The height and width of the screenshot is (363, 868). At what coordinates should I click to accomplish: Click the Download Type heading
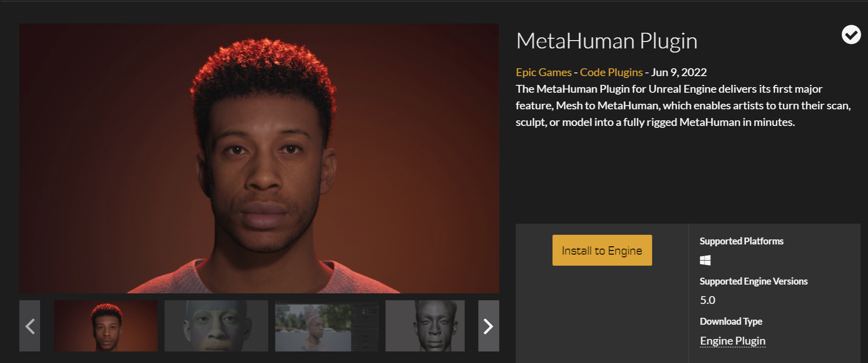tap(731, 321)
